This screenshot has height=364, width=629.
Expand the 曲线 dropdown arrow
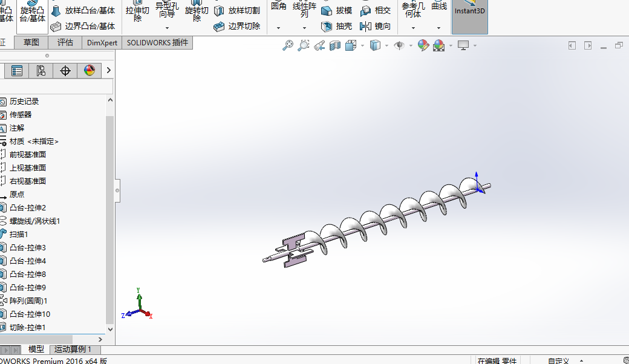tap(438, 28)
